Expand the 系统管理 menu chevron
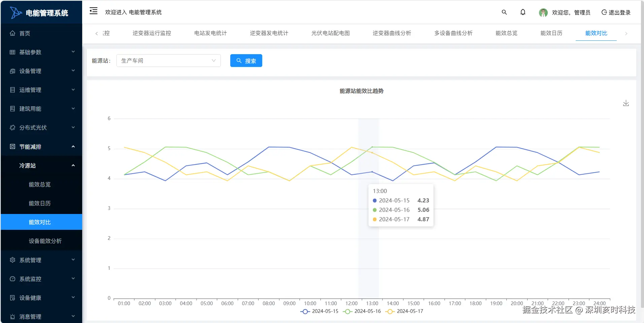644x323 pixels. (73, 259)
